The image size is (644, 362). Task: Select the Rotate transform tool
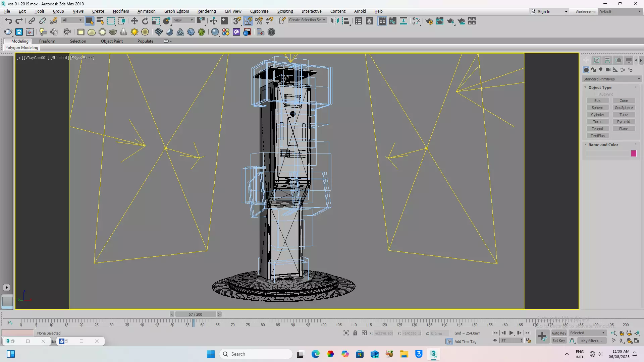pos(145,21)
